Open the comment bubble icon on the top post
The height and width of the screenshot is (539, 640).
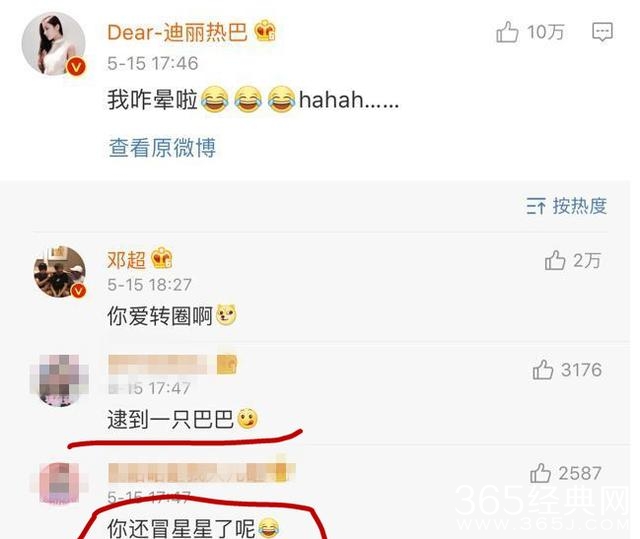click(602, 32)
